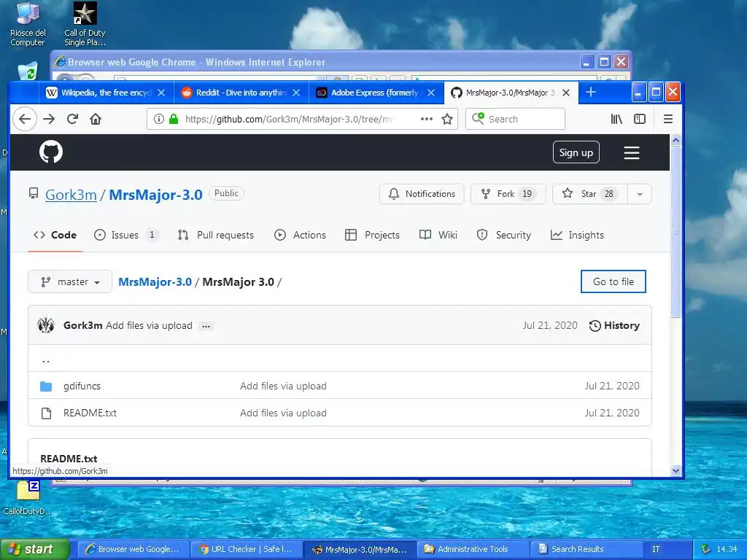Open the Insights tab
Screen dimensions: 747x560
point(577,235)
